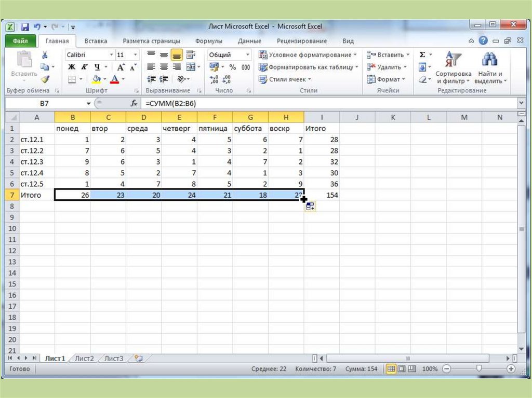Click the percent style icon
Image resolution: width=532 pixels, height=398 pixels.
tap(232, 67)
